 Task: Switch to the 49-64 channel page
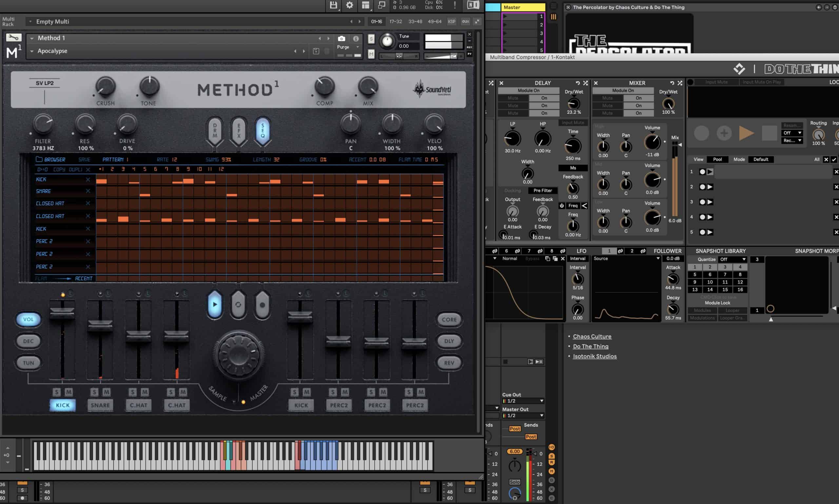[434, 21]
